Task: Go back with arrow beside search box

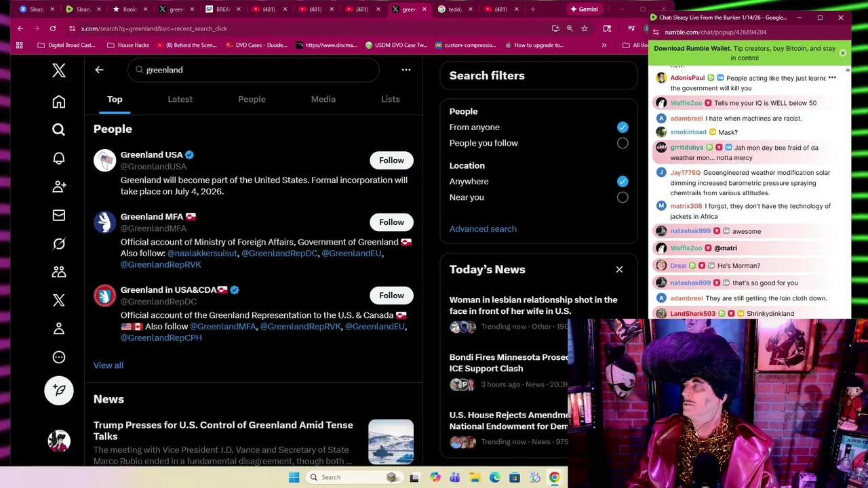Action: click(x=99, y=70)
